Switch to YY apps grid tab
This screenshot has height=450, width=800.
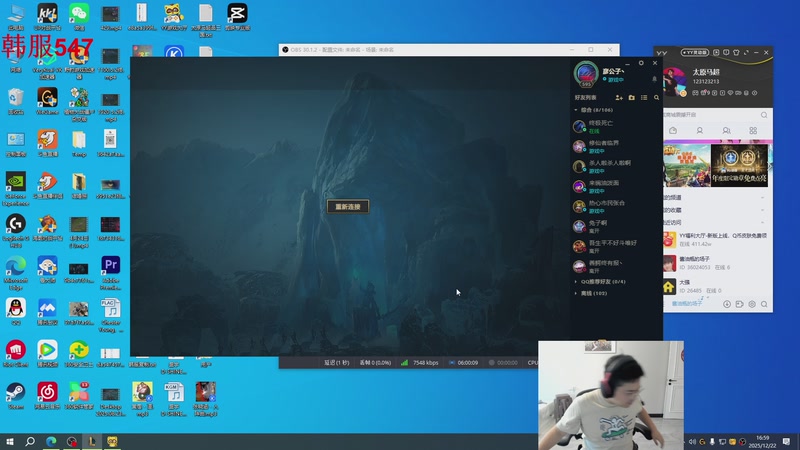(x=753, y=131)
